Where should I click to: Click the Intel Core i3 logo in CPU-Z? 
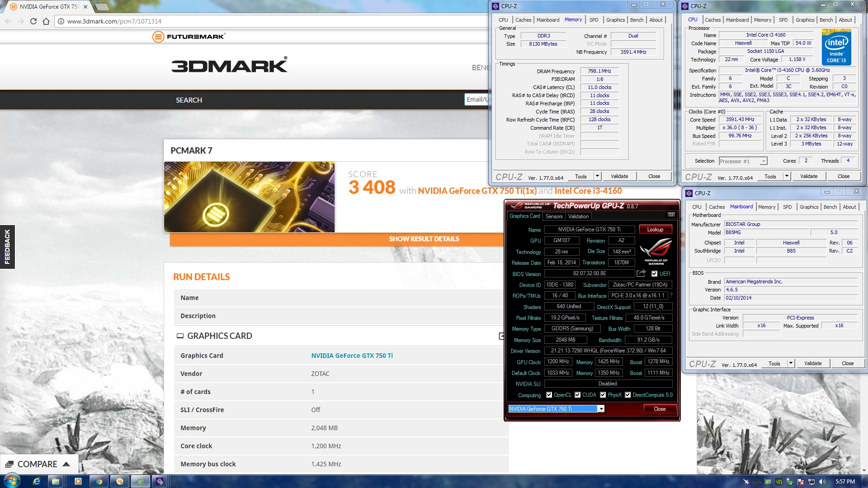[x=836, y=47]
